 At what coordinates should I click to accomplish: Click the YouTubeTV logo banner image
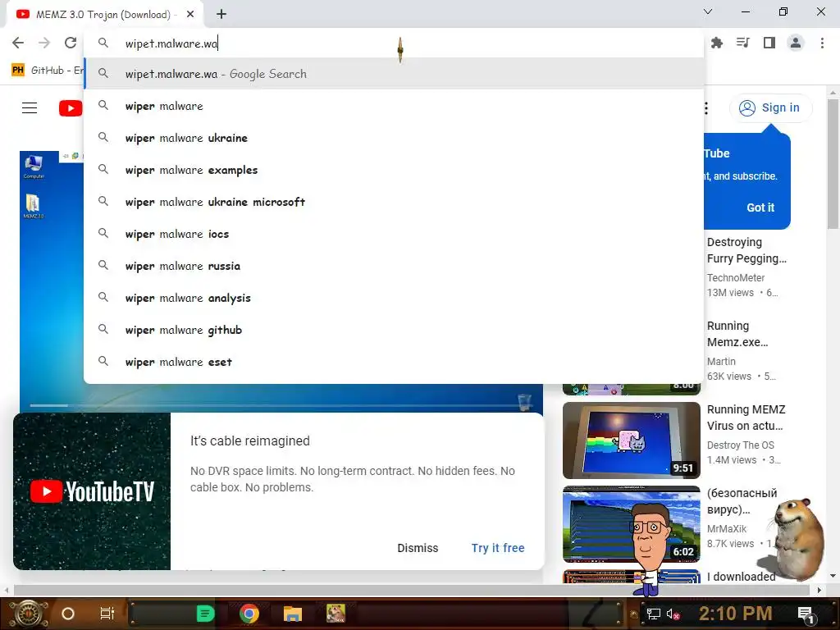[92, 491]
